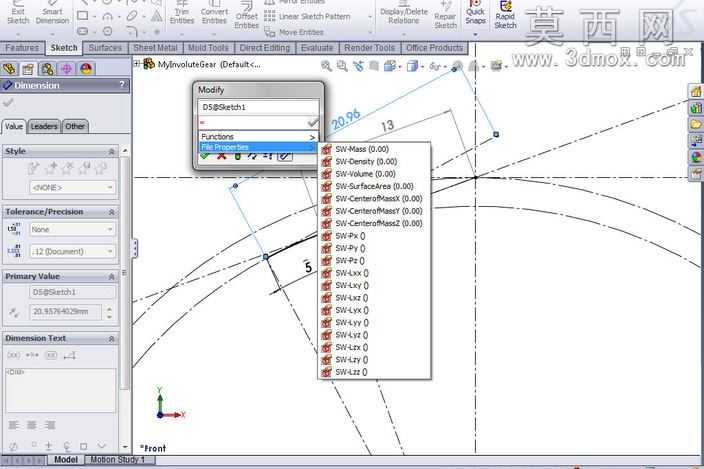Select the Corner Rectangle sketch tool

[x=83, y=16]
